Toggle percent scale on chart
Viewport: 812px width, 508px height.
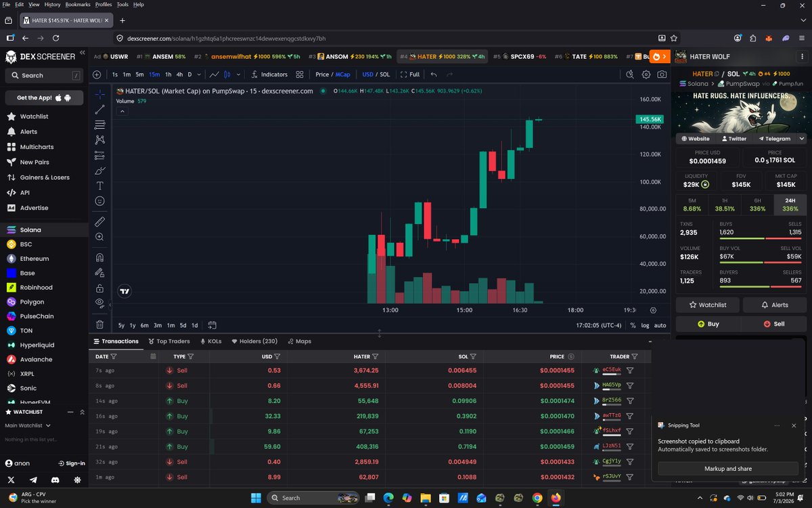(x=633, y=325)
